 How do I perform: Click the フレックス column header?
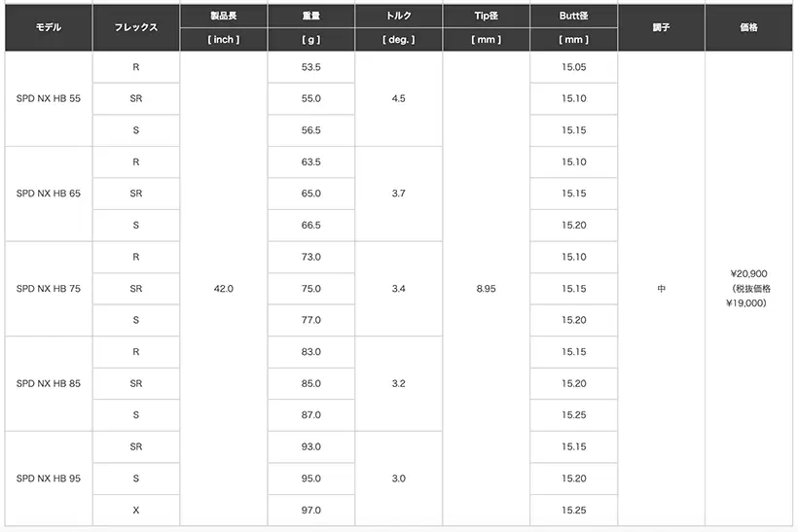click(x=135, y=27)
